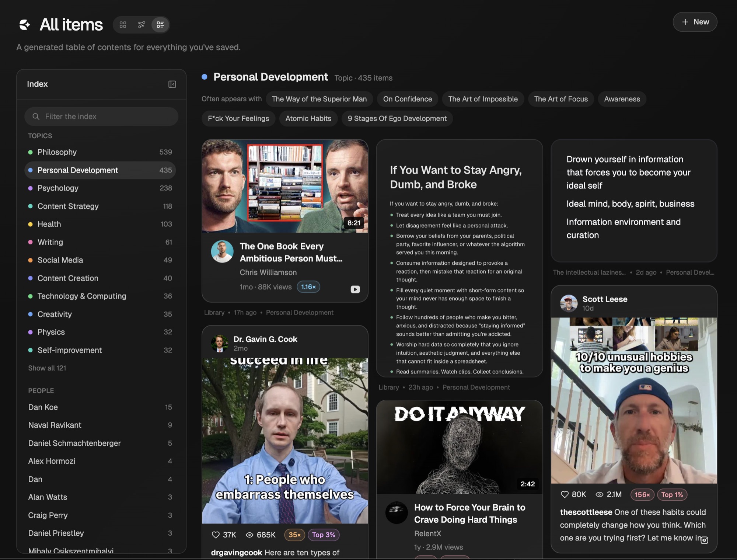Open Daniel Schmachtenberger's entry
The height and width of the screenshot is (560, 737).
coord(100,443)
